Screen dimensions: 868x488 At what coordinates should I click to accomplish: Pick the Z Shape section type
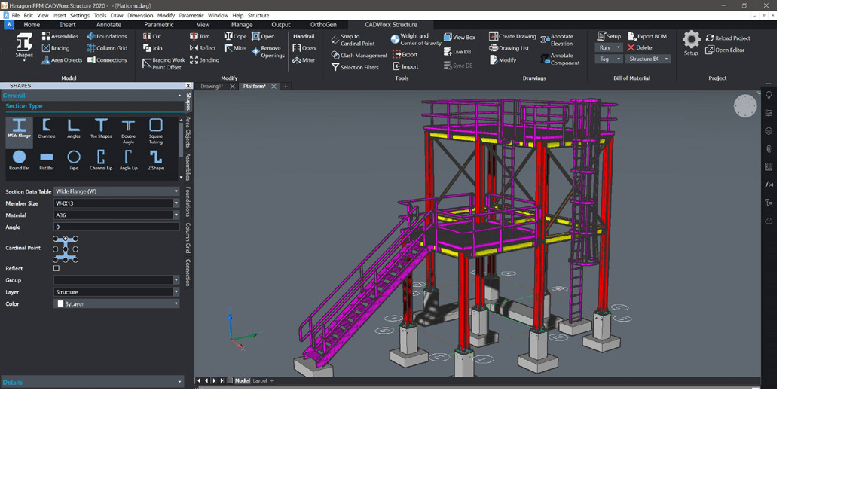pos(155,160)
